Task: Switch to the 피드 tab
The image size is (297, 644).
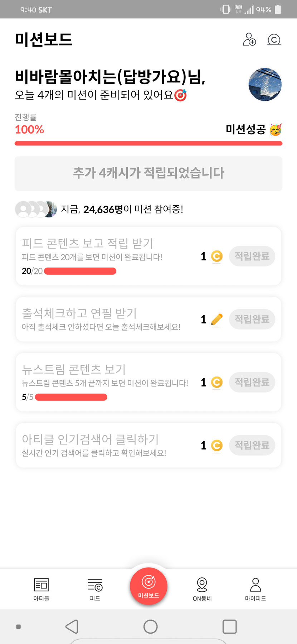Action: [95, 589]
